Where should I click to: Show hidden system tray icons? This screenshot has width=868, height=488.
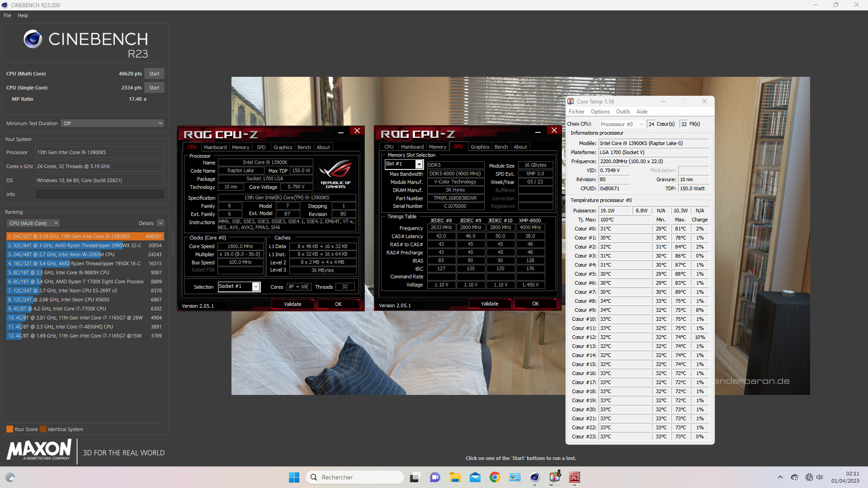coord(780,477)
